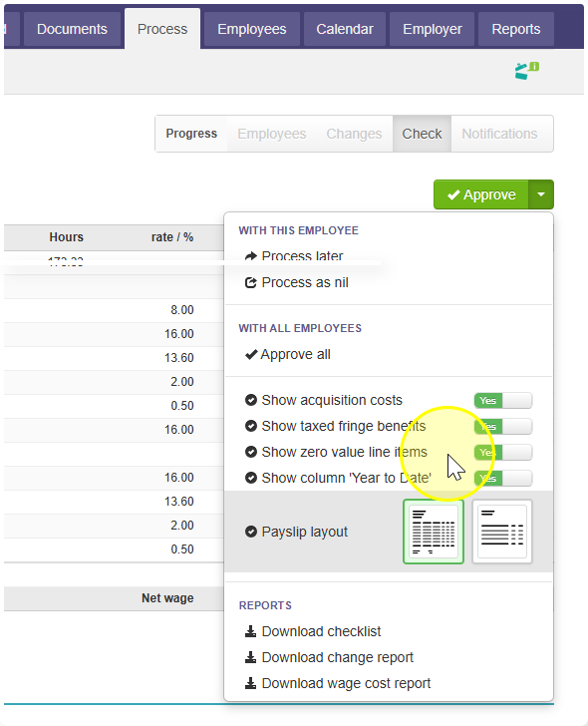This screenshot has height=726, width=588.
Task: Click download icon beside Download change report
Action: [250, 657]
